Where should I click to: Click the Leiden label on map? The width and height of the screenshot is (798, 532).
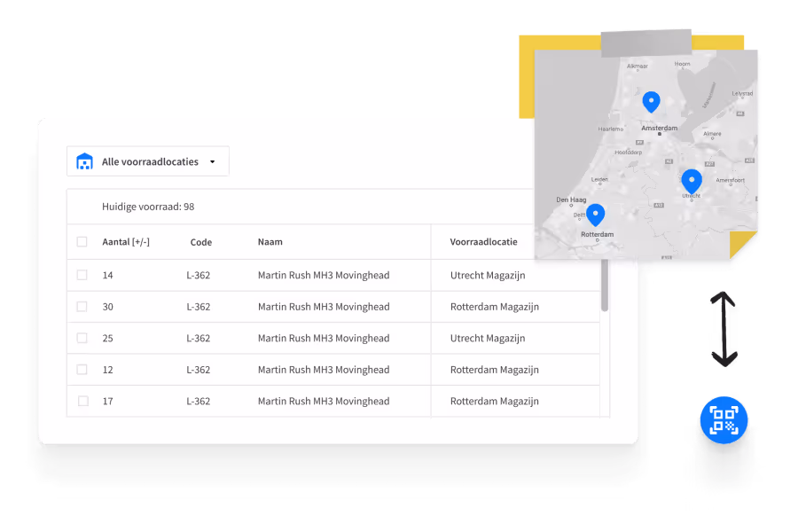pyautogui.click(x=599, y=179)
